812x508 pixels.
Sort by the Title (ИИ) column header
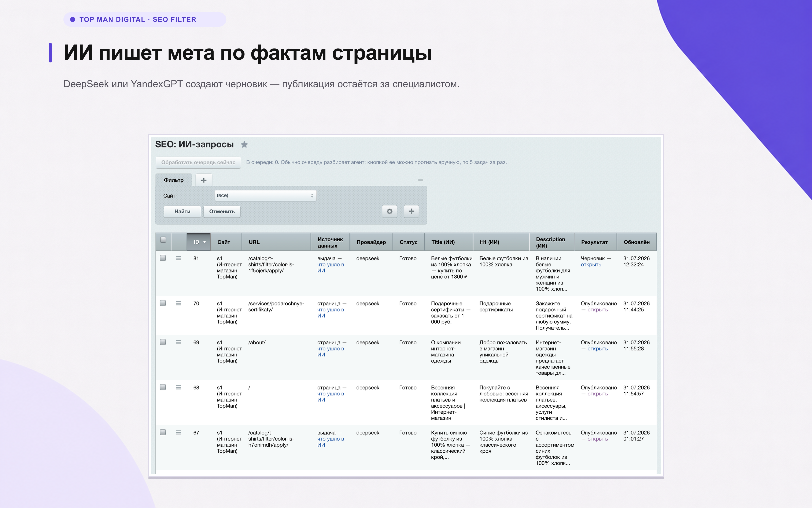(x=449, y=242)
